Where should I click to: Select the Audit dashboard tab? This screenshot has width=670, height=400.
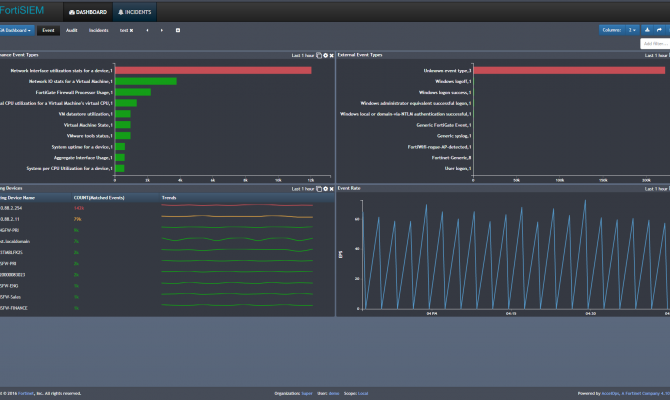click(x=71, y=30)
